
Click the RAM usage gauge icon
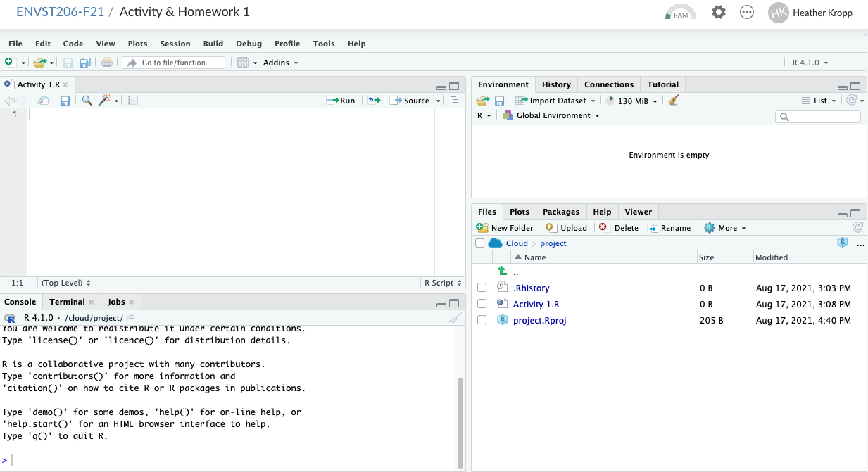(680, 13)
